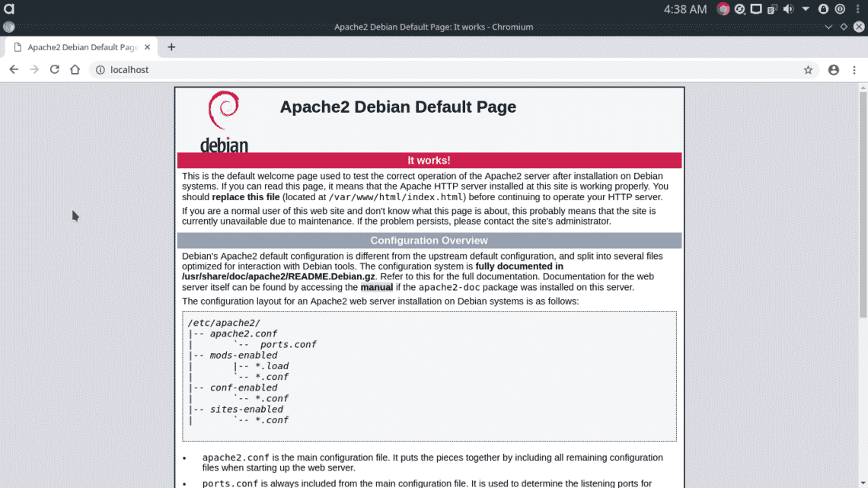Screen dimensions: 868x488
Task: Click the display tray icon
Action: click(756, 9)
